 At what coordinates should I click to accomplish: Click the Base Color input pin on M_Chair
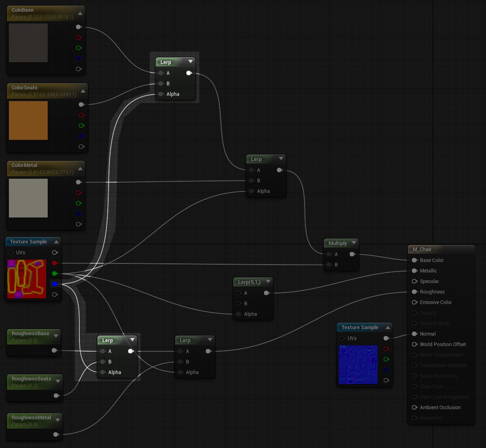tap(414, 260)
